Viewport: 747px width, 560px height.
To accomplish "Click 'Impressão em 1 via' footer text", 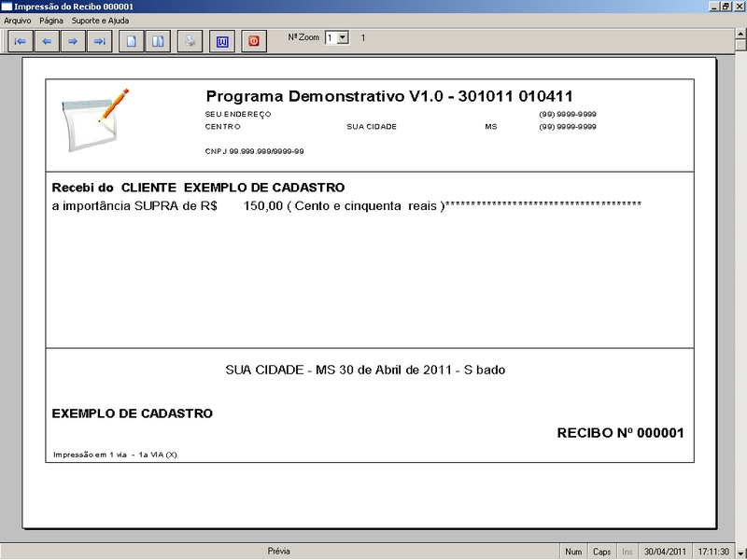I will pos(115,455).
